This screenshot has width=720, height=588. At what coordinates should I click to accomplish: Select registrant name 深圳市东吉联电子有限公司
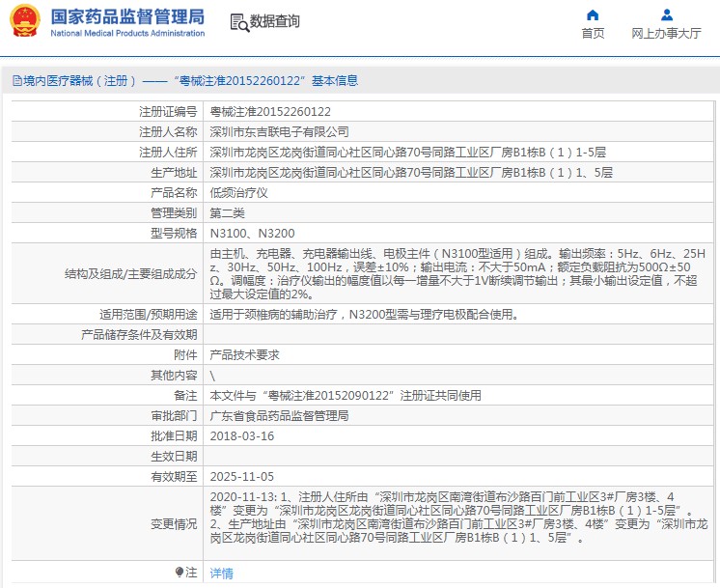(279, 132)
